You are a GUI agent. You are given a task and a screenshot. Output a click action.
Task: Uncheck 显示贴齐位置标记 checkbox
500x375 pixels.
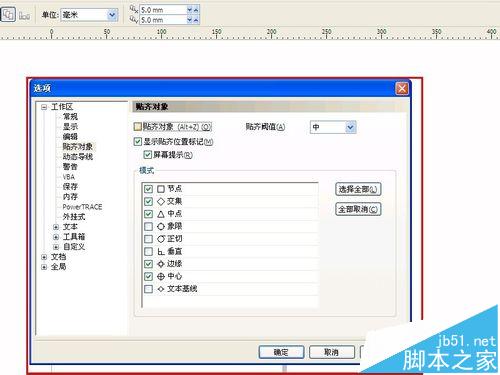click(138, 142)
